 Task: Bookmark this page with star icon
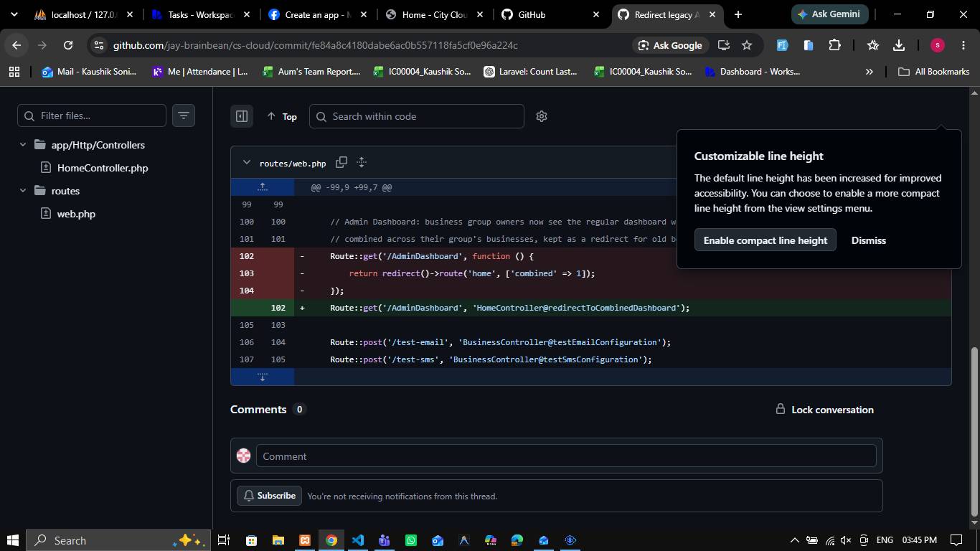click(747, 45)
